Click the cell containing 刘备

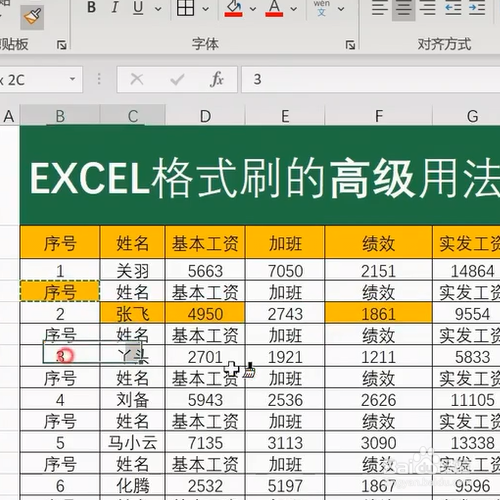coord(133,399)
